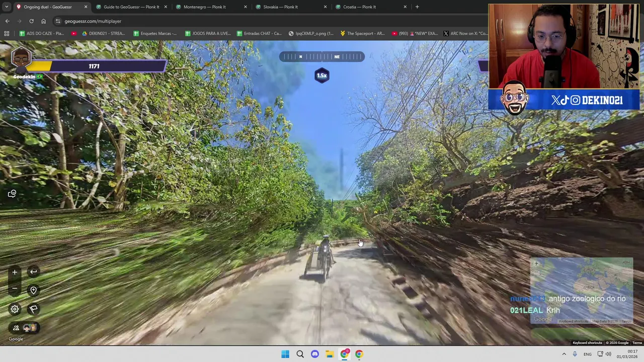Click the place checkpoint pin button
Viewport: 644px width, 362px height.
click(x=33, y=290)
